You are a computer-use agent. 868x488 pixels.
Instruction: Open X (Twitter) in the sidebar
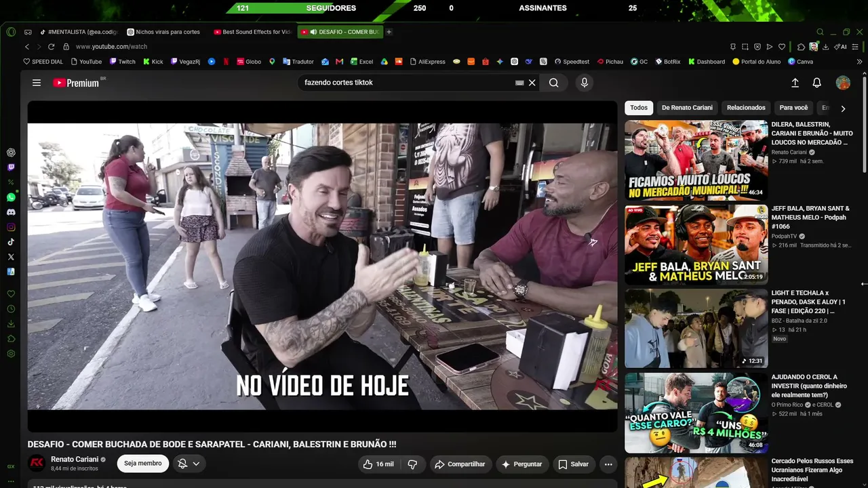(x=11, y=257)
